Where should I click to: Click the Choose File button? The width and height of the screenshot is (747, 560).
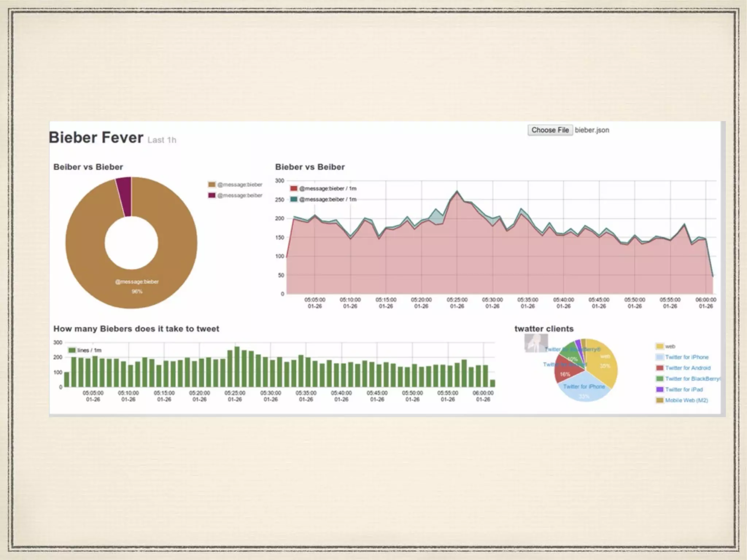pyautogui.click(x=550, y=130)
